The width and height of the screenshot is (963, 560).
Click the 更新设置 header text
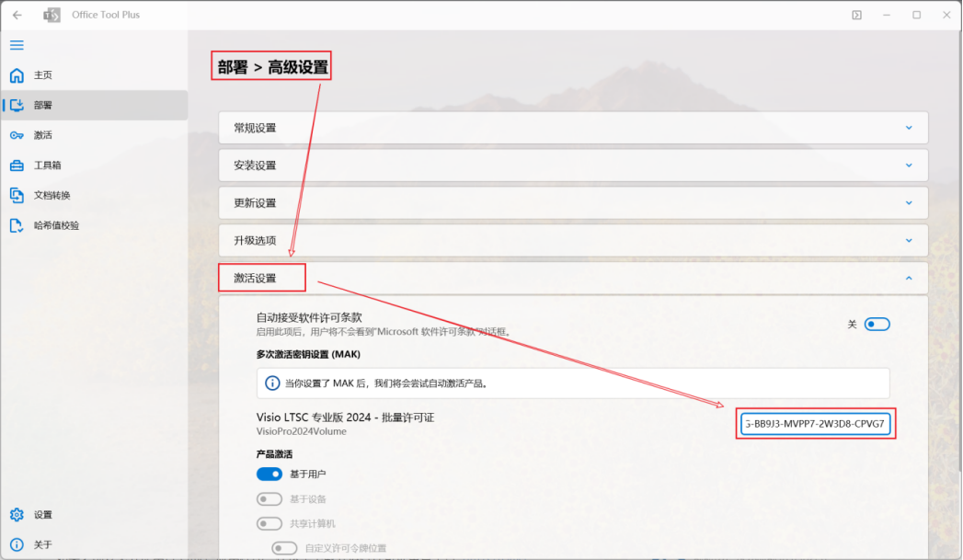tap(255, 202)
